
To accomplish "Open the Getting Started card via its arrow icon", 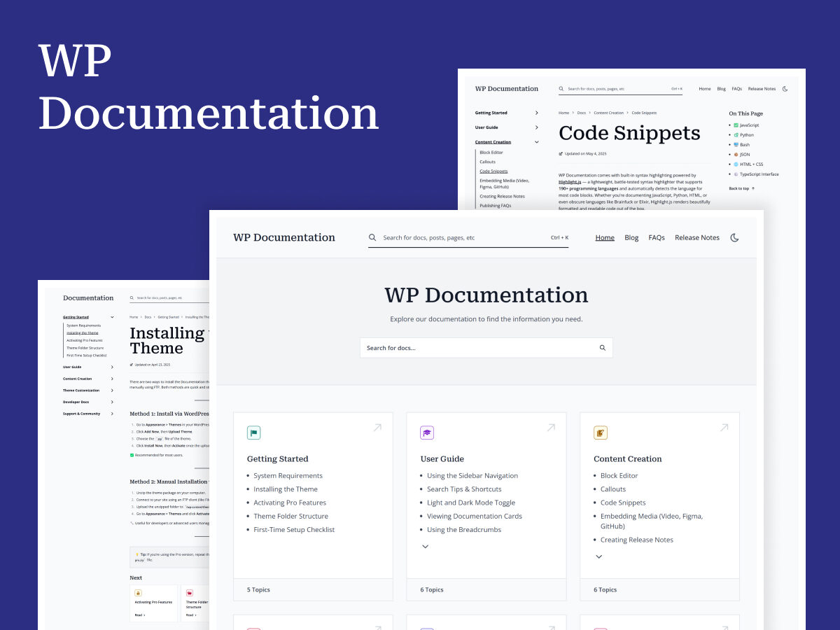I will 377,427.
